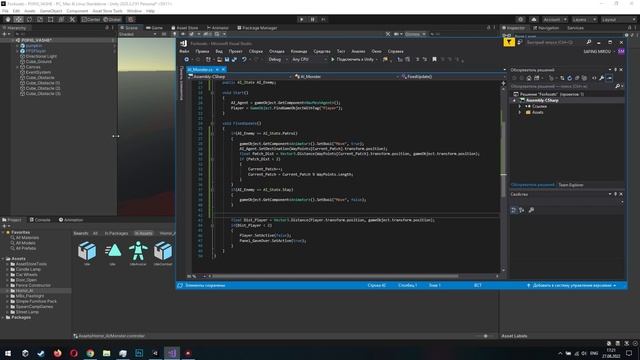Select Directional Light in Hierarchy
This screenshot has width=640, height=360.
(x=41, y=56)
